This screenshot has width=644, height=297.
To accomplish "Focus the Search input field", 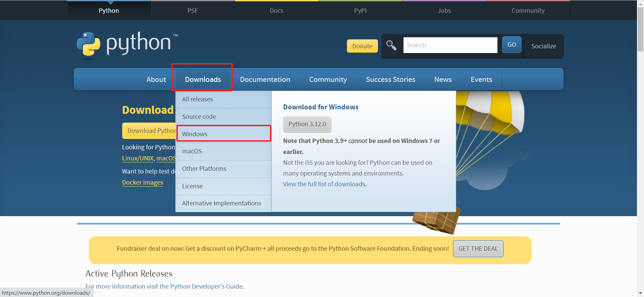I will tap(450, 45).
